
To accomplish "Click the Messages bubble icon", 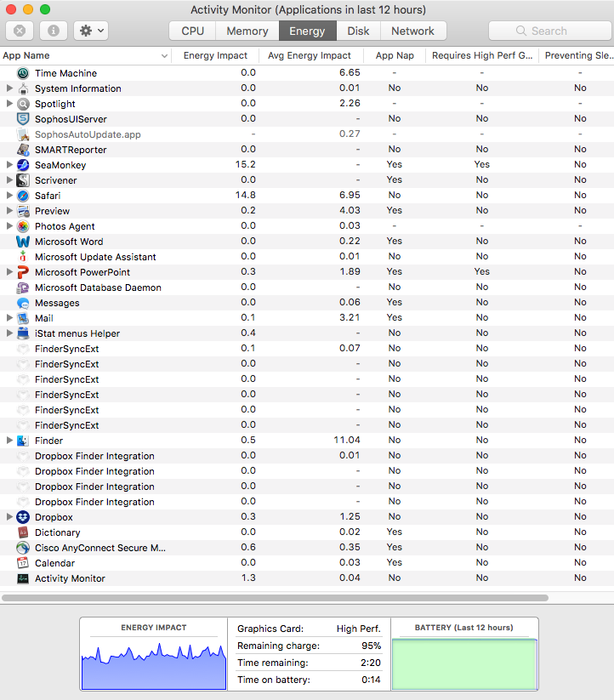I will (x=23, y=303).
